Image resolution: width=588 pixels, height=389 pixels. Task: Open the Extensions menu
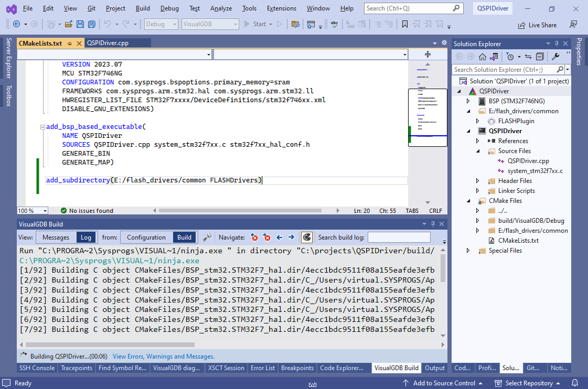281,8
